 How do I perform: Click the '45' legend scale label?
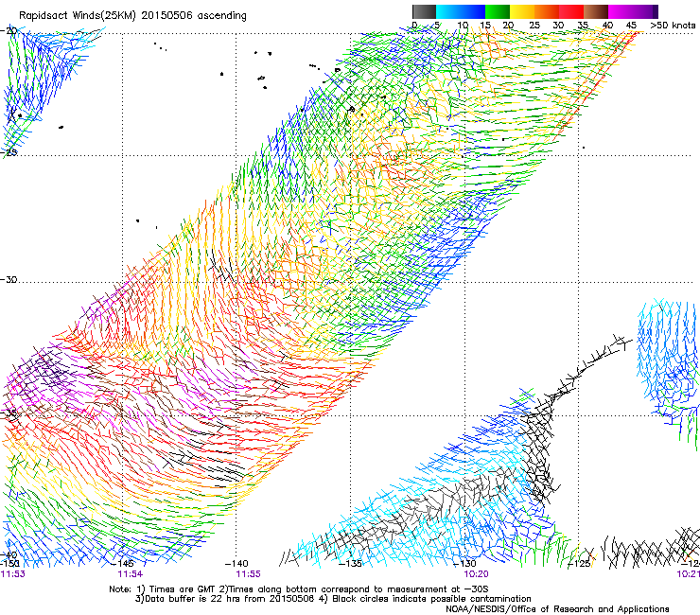631,25
